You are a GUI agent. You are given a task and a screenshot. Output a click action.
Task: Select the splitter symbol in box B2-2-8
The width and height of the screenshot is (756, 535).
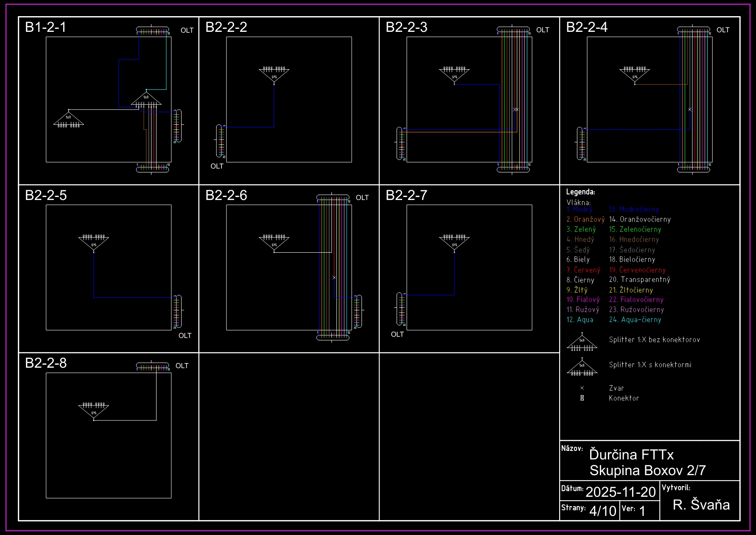click(x=94, y=411)
